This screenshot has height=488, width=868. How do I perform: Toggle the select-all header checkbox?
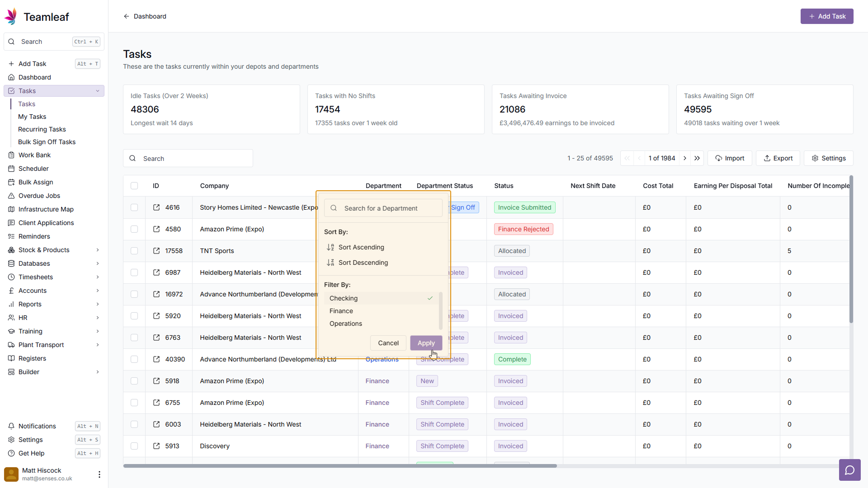click(134, 186)
